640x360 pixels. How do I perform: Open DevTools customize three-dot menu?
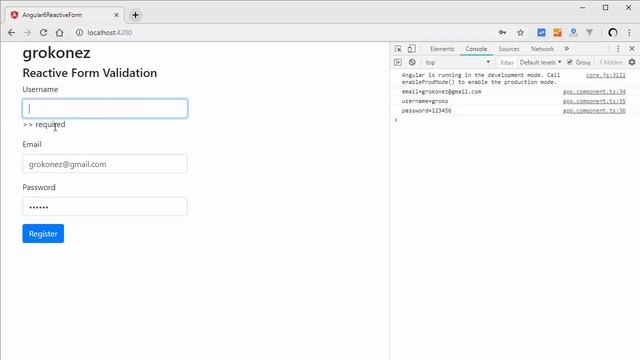pyautogui.click(x=618, y=49)
